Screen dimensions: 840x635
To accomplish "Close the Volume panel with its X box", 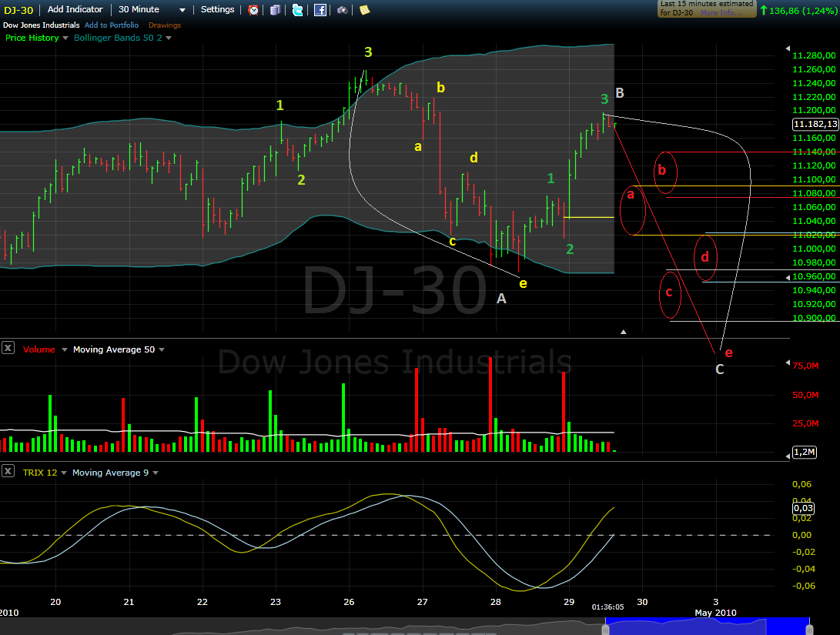I will pos(8,348).
